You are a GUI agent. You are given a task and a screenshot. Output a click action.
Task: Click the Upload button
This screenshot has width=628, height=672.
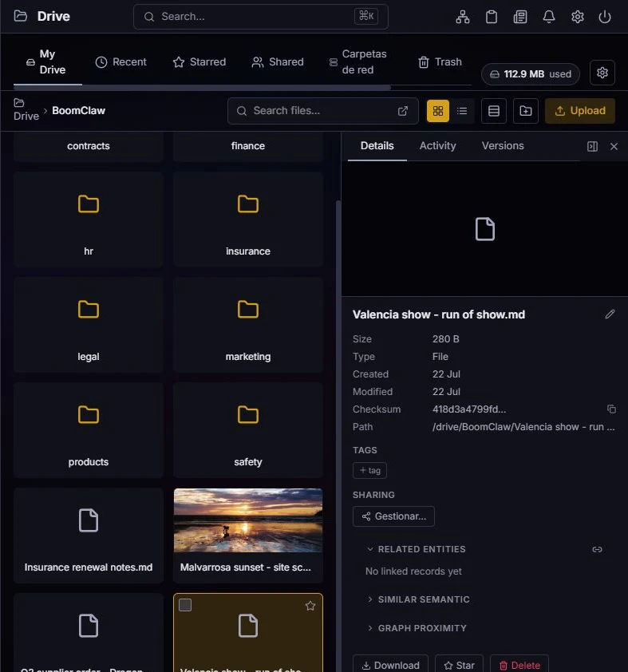[580, 111]
